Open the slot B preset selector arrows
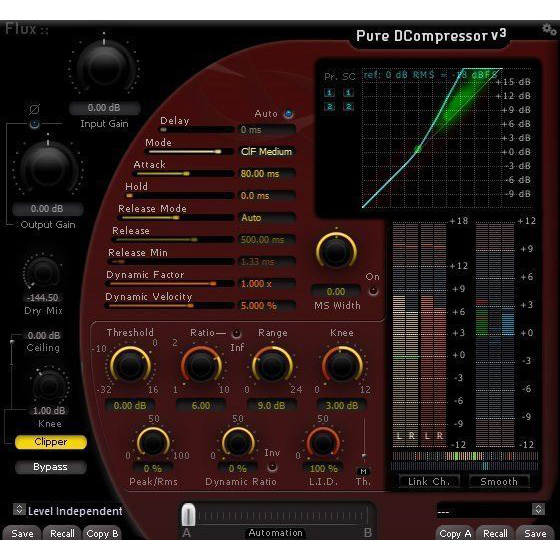 coord(538,509)
